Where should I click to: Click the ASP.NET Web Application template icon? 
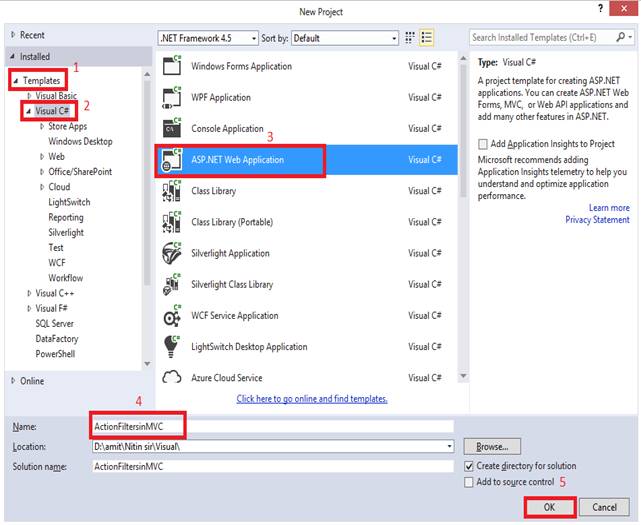click(x=172, y=160)
